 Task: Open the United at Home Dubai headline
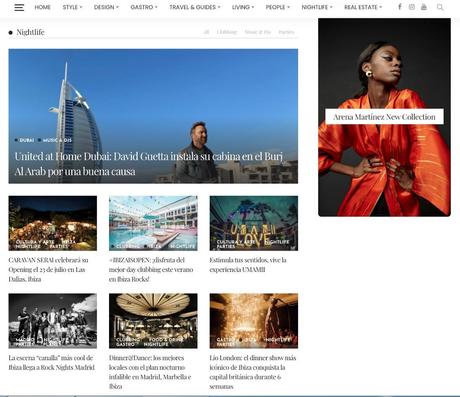tap(149, 164)
